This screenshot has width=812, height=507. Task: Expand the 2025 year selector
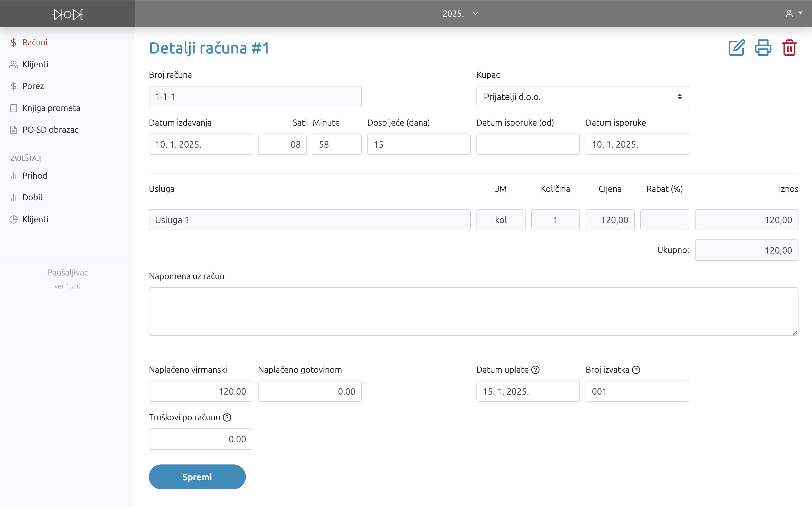tap(460, 14)
